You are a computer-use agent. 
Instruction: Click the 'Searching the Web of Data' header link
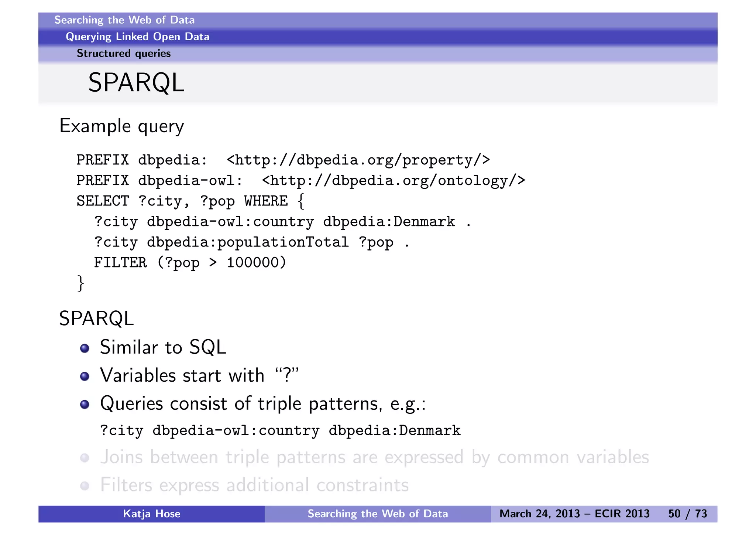click(124, 20)
